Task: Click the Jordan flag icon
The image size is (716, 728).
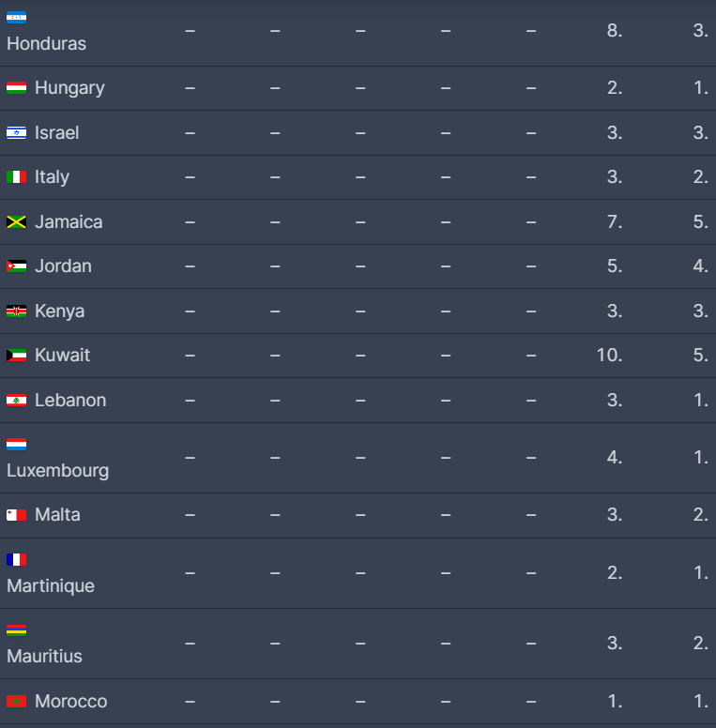Action: [16, 266]
